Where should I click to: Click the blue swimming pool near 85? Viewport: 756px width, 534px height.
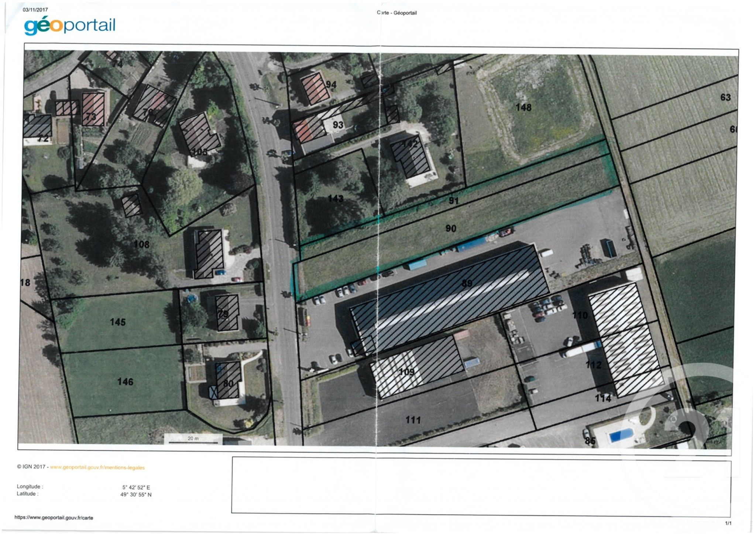(x=621, y=435)
